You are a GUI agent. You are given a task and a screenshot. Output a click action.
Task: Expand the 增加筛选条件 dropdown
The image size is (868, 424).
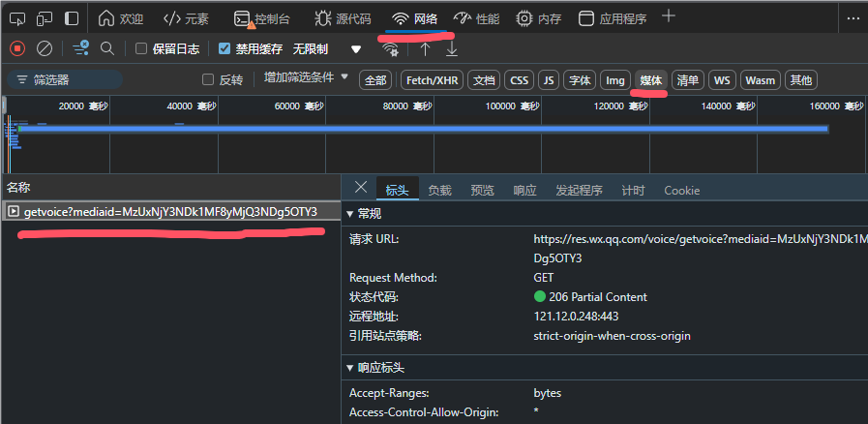click(x=306, y=77)
